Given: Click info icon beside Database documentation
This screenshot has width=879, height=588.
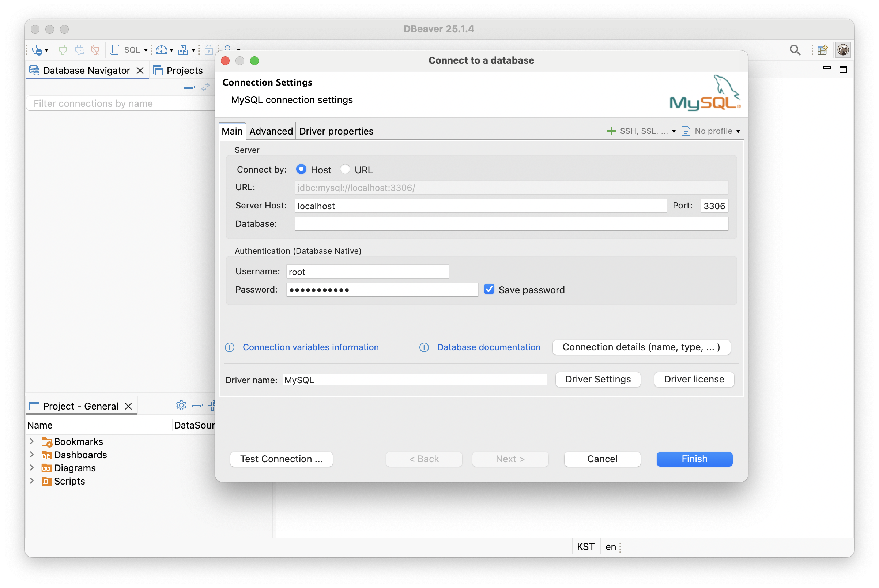Looking at the screenshot, I should (x=424, y=347).
